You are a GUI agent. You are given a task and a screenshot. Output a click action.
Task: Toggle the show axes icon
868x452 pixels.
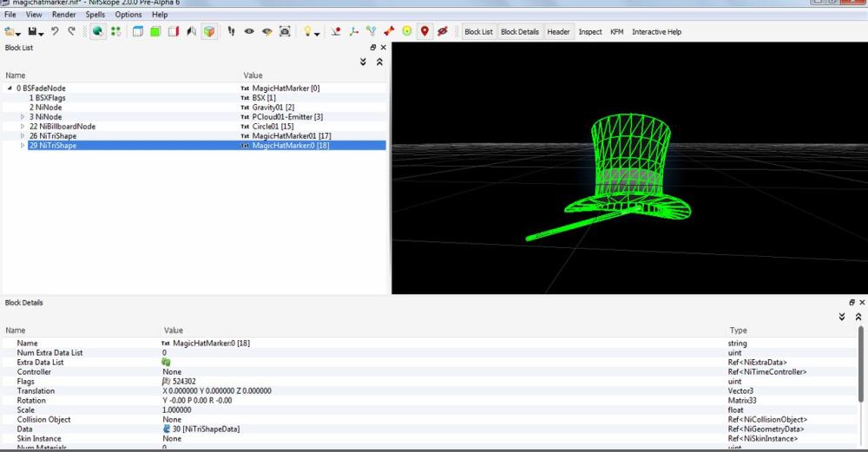coord(353,31)
